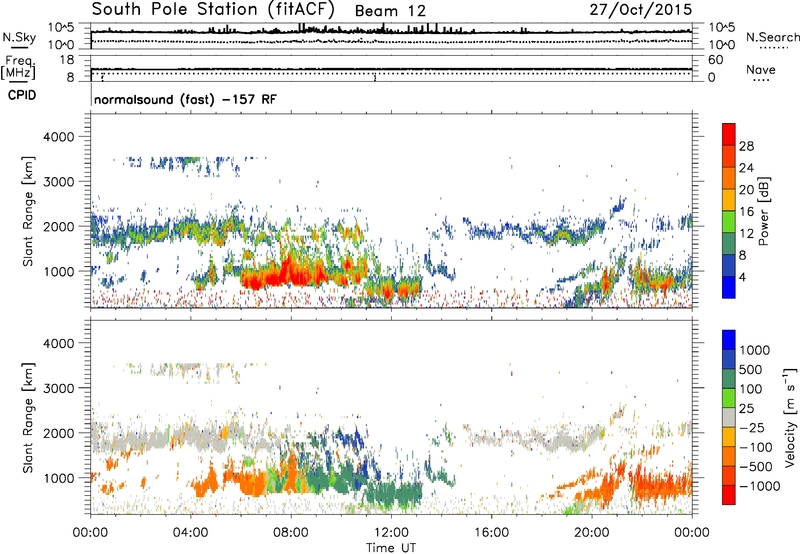The image size is (800, 554).
Task: Select the Beam 12 label
Action: tap(390, 11)
